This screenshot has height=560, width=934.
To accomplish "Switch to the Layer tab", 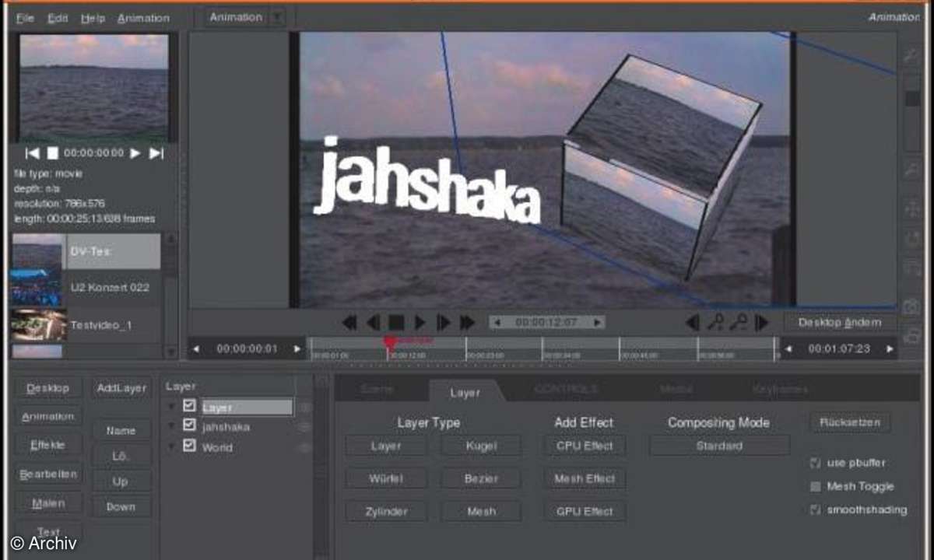I will point(465,393).
